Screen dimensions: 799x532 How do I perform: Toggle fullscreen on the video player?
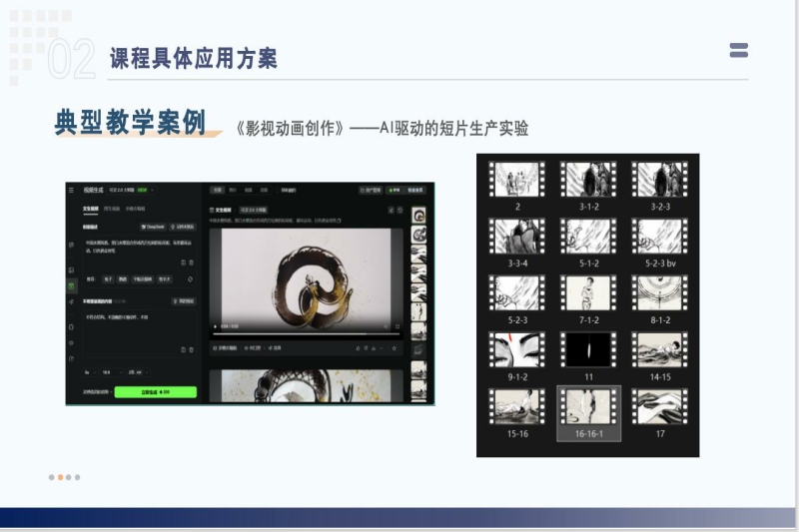pyautogui.click(x=398, y=326)
